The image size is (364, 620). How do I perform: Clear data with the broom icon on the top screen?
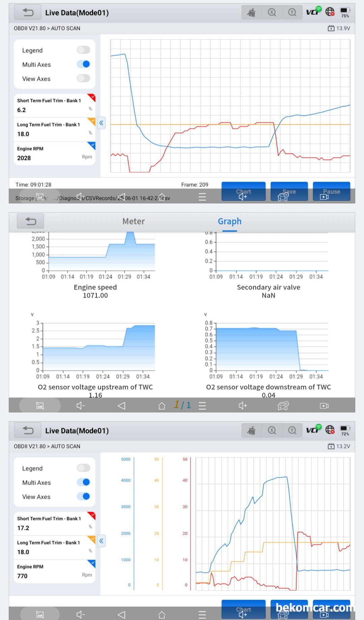coord(251,12)
